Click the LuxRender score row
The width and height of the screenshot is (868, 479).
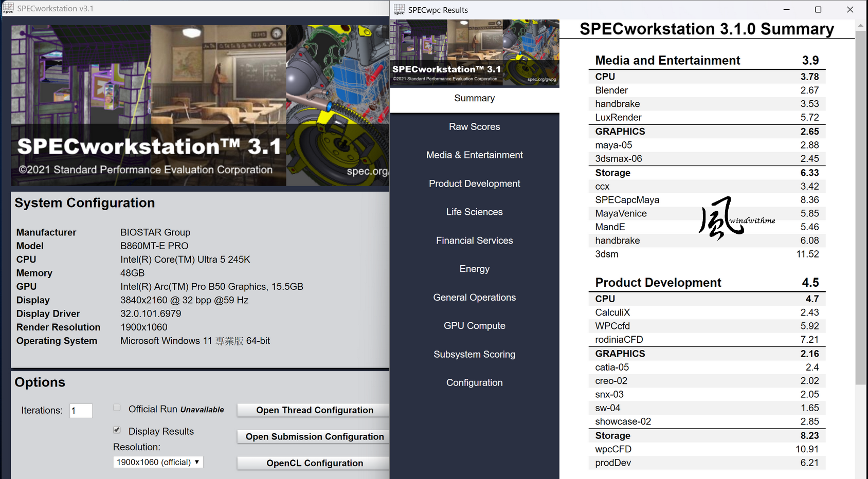click(707, 118)
